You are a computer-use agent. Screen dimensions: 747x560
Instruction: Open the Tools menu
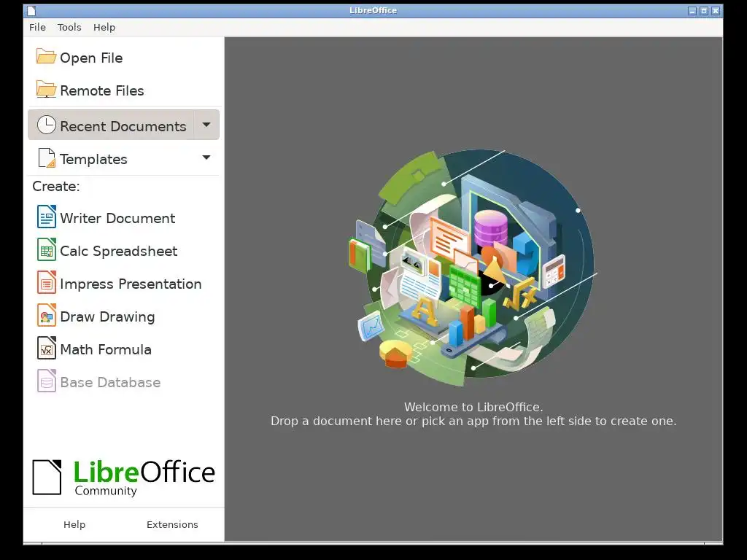(x=69, y=27)
